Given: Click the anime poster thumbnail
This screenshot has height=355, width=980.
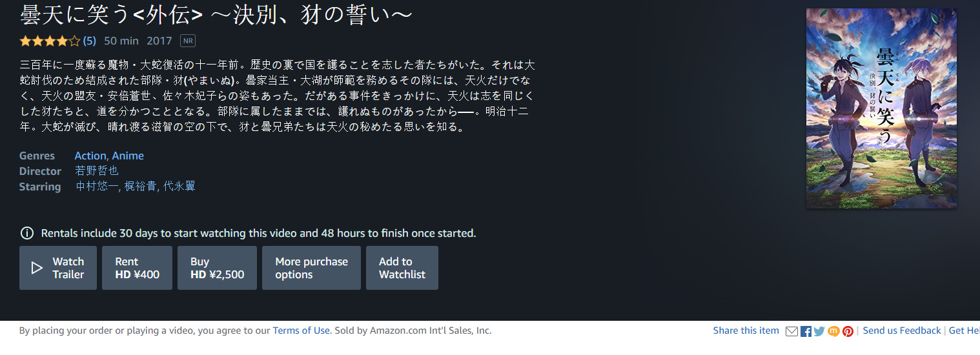Looking at the screenshot, I should [x=881, y=108].
